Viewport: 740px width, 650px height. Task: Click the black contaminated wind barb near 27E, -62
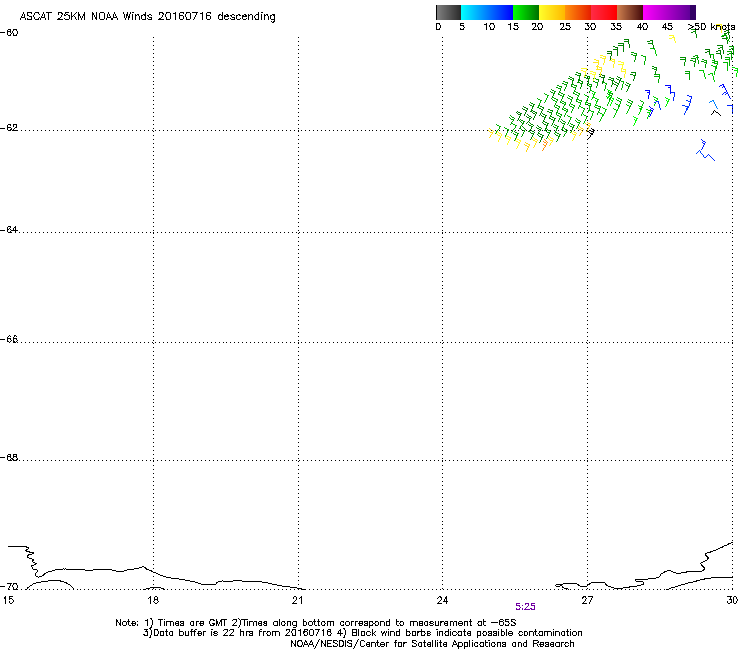[590, 134]
